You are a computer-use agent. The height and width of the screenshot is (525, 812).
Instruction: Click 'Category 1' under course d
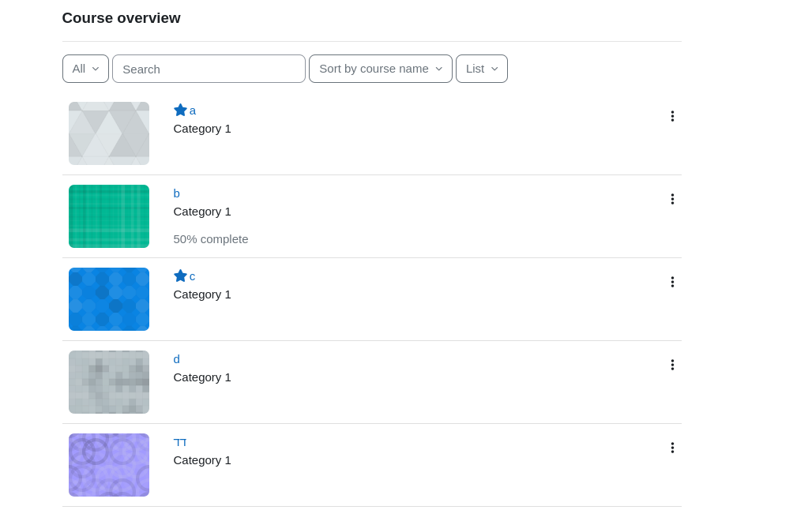tap(202, 377)
